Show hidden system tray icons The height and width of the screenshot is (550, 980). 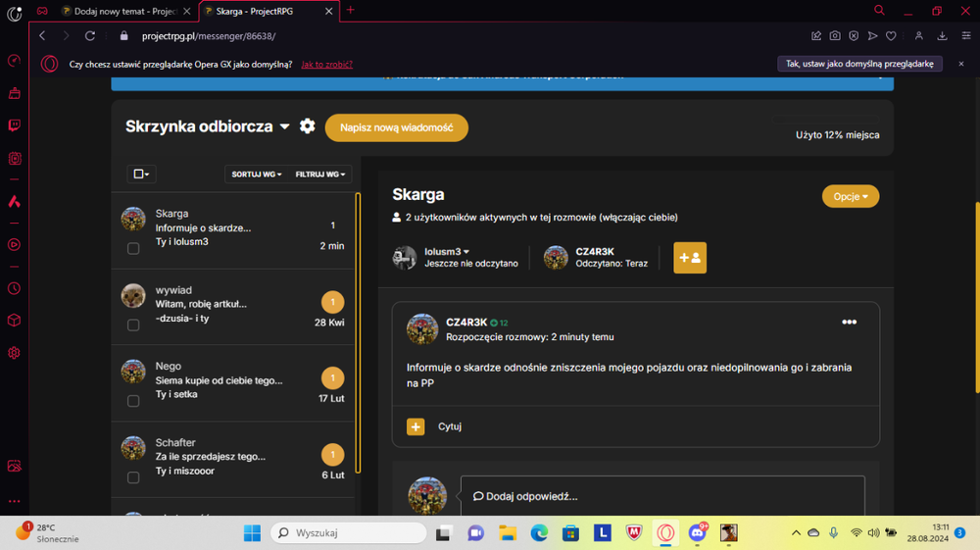(796, 532)
